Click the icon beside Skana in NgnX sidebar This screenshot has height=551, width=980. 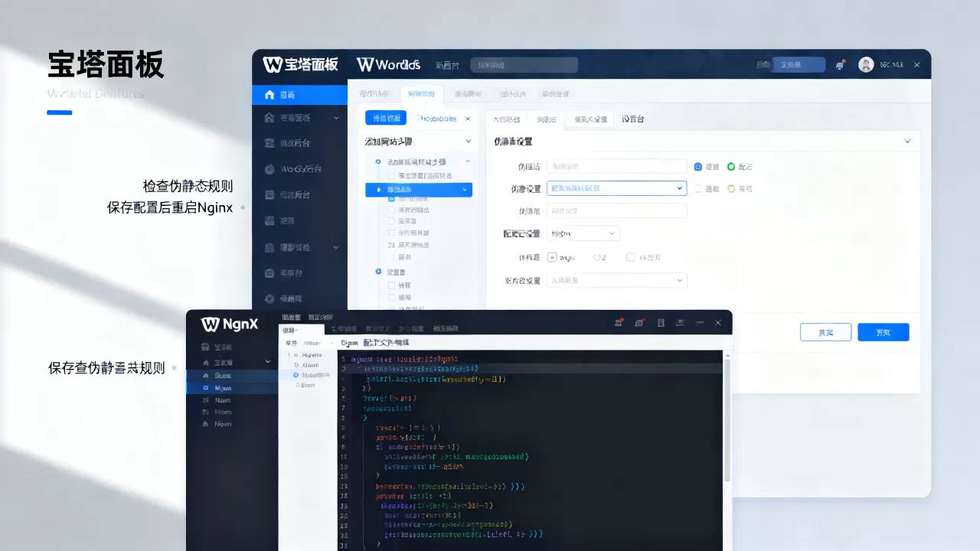tap(205, 376)
